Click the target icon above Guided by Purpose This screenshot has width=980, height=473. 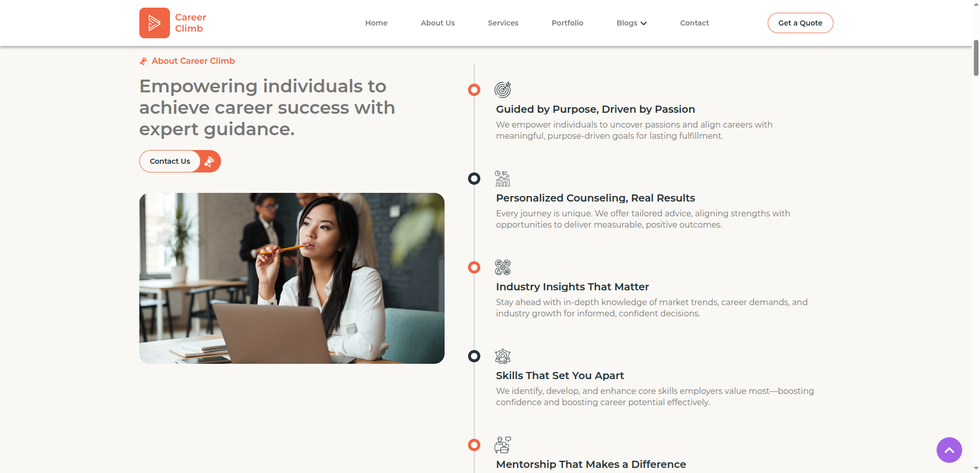click(x=503, y=90)
